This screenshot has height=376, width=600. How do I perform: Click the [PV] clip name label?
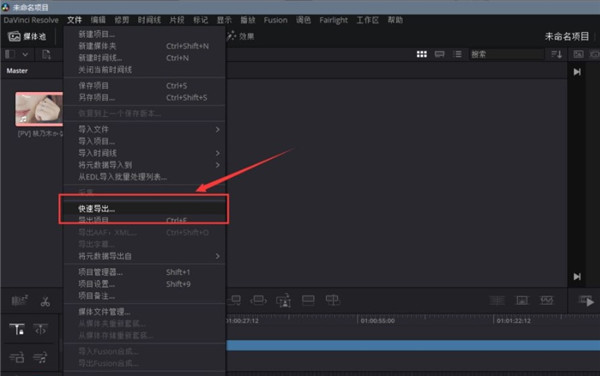pos(40,133)
